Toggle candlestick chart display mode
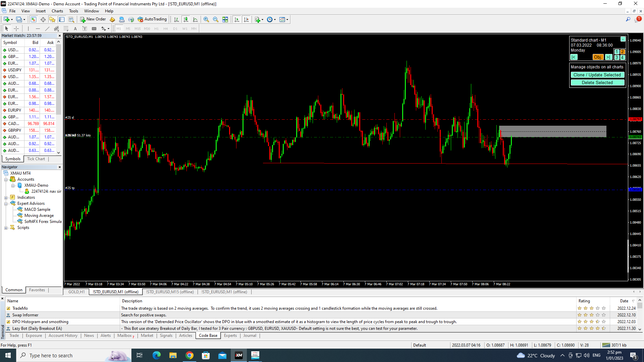This screenshot has height=362, width=644. (186, 19)
